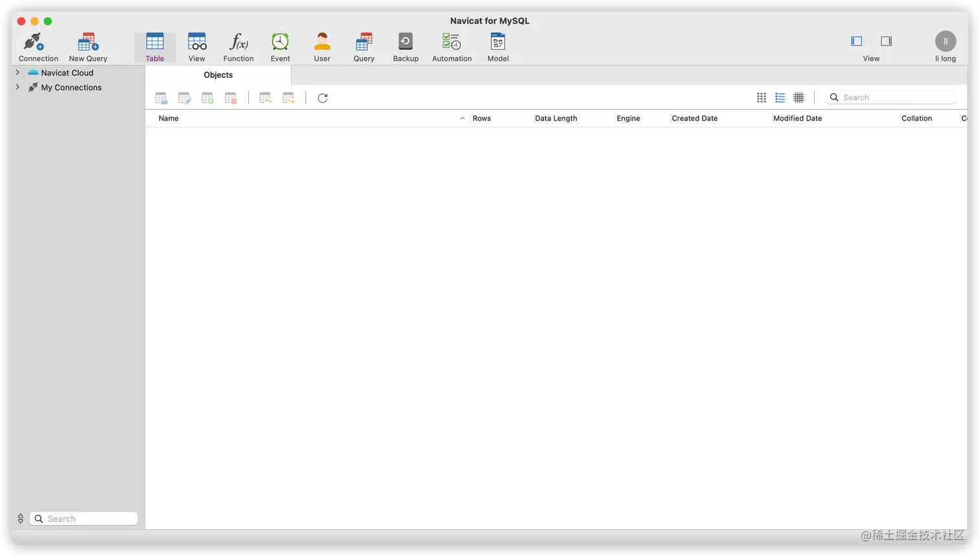
Task: Toggle the Name column sort arrow
Action: pyautogui.click(x=462, y=118)
